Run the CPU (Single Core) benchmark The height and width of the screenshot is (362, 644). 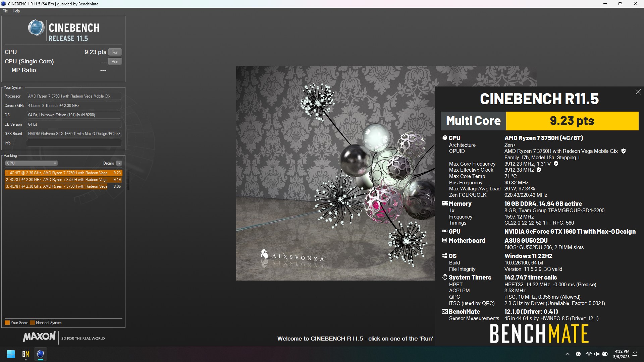pos(115,62)
